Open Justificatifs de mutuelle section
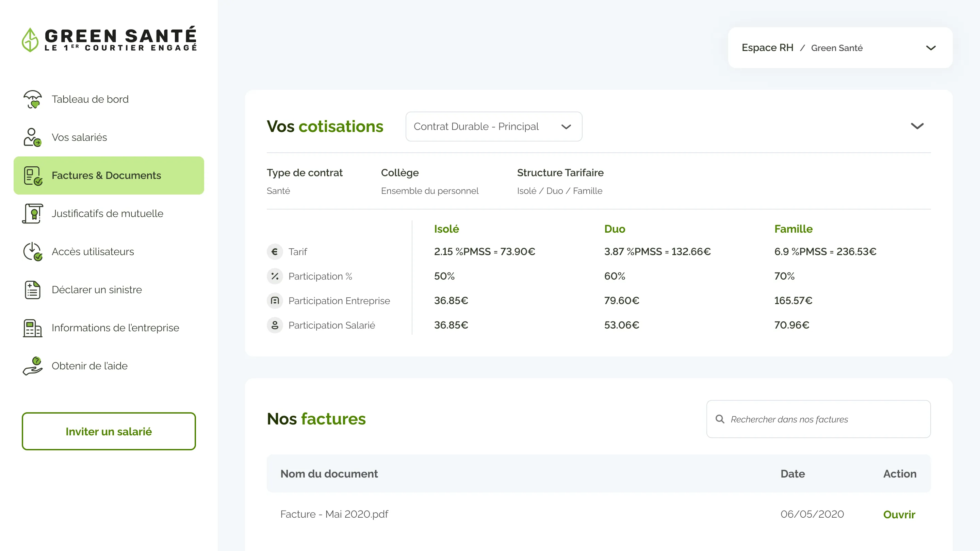 pyautogui.click(x=109, y=213)
